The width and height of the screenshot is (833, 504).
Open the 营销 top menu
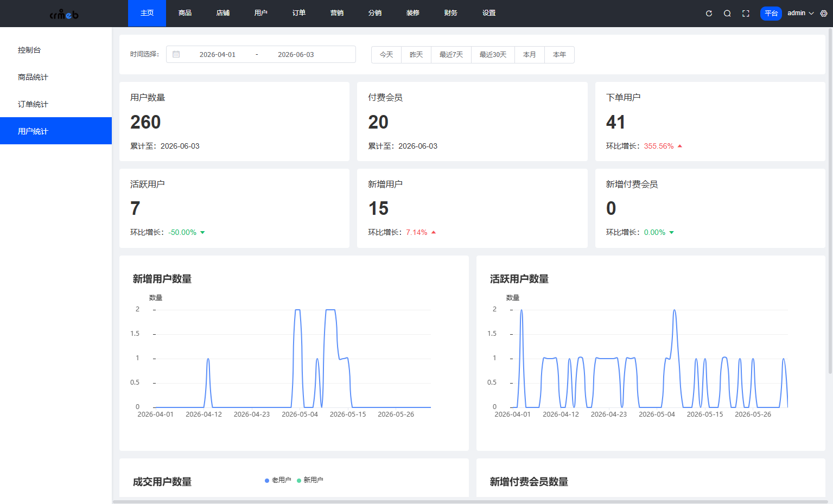(337, 13)
